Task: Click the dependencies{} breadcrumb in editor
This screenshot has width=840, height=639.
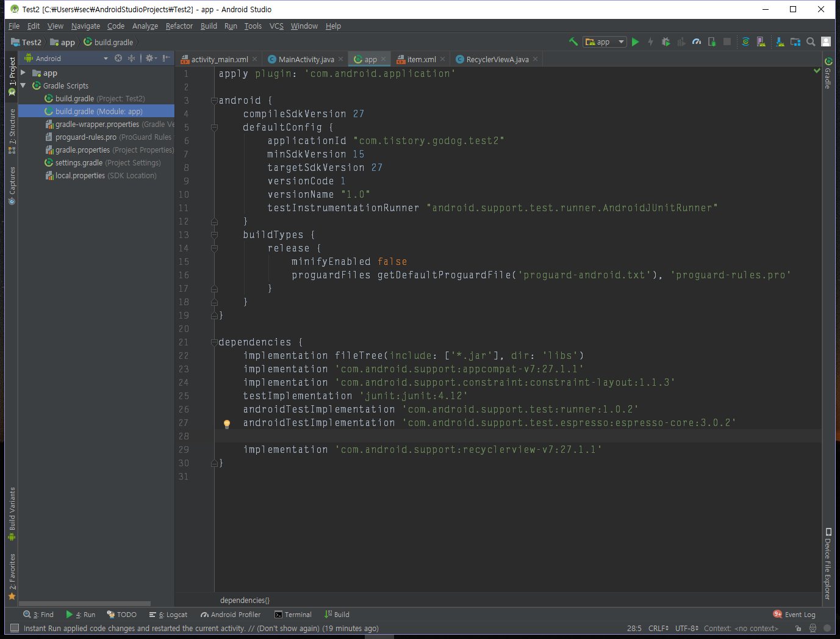Action: [245, 600]
